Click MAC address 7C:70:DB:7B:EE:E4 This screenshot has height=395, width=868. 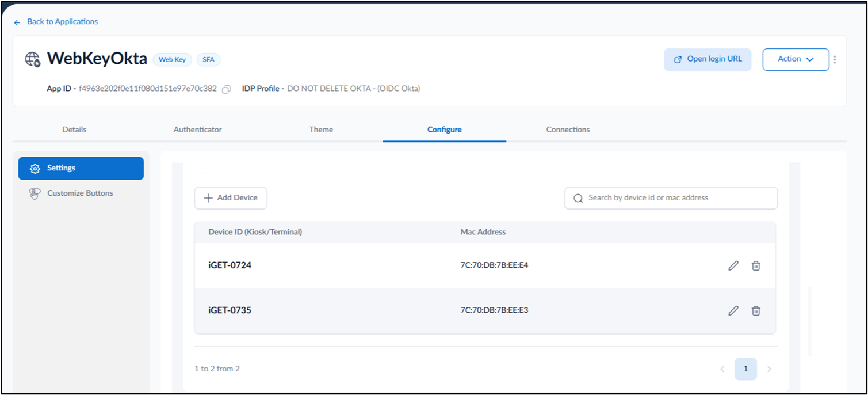(x=494, y=265)
